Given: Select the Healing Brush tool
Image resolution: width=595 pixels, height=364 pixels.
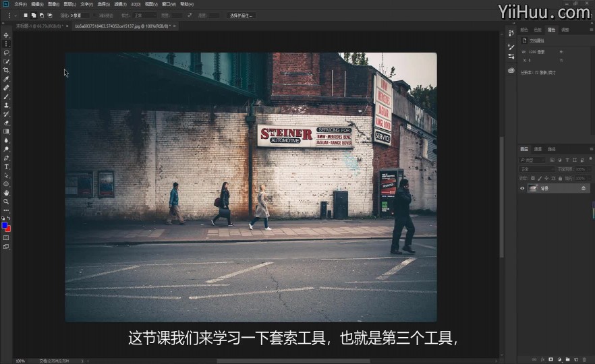Looking at the screenshot, I should coord(6,88).
